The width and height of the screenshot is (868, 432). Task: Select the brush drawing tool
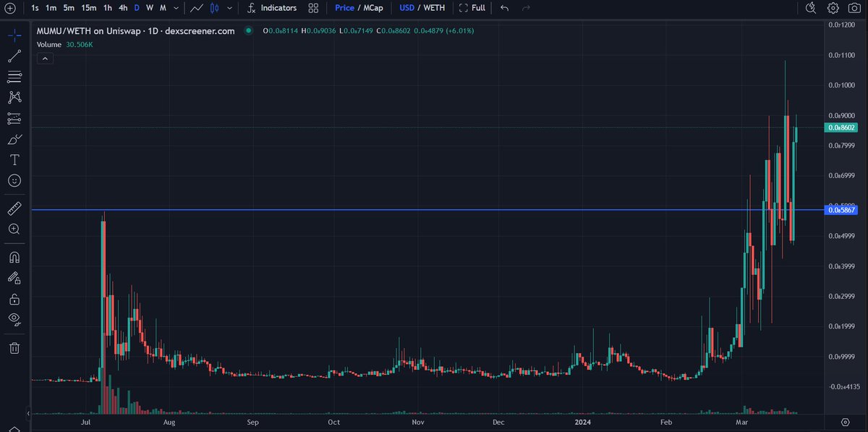pyautogui.click(x=14, y=139)
